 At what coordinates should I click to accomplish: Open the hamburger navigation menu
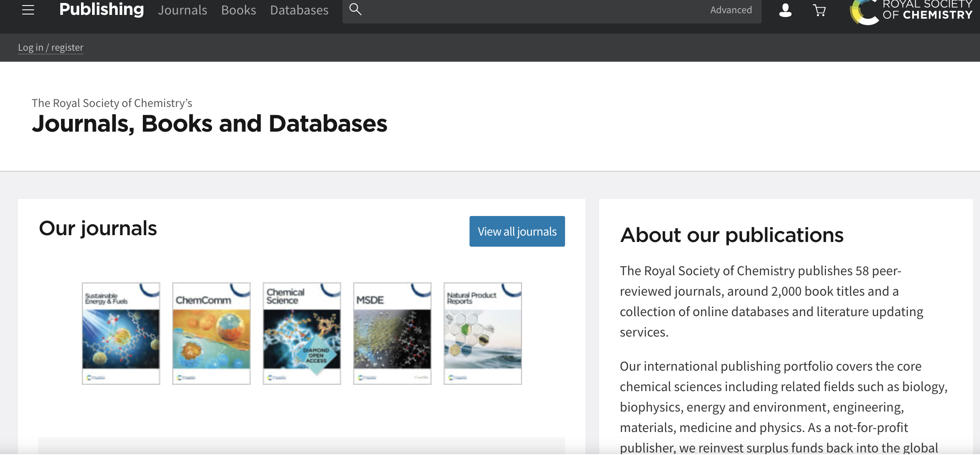(28, 10)
